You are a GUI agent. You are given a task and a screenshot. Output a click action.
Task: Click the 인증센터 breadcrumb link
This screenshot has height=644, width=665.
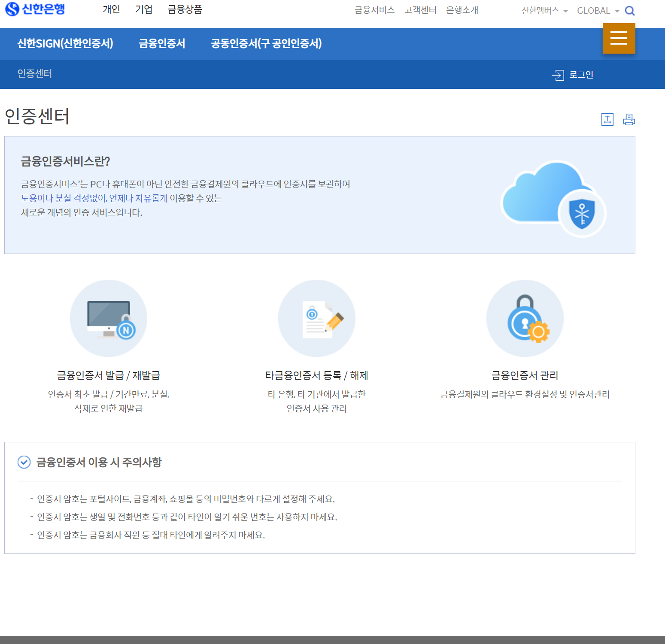[x=34, y=74]
